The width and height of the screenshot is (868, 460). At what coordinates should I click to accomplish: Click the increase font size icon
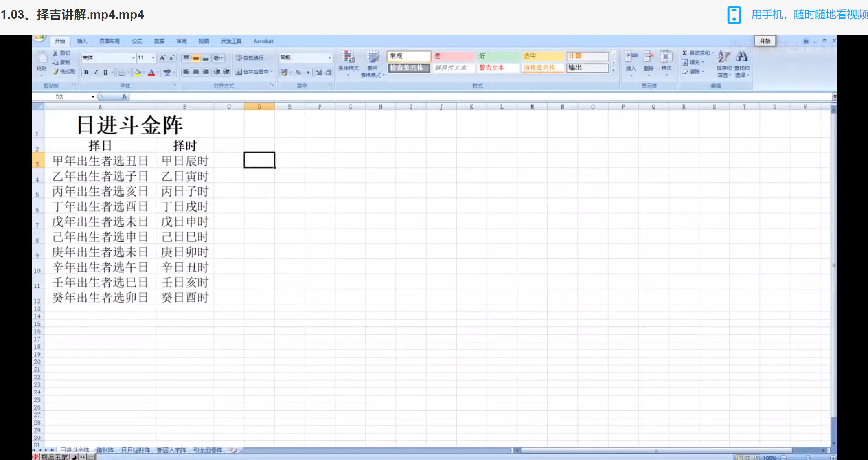coord(162,58)
